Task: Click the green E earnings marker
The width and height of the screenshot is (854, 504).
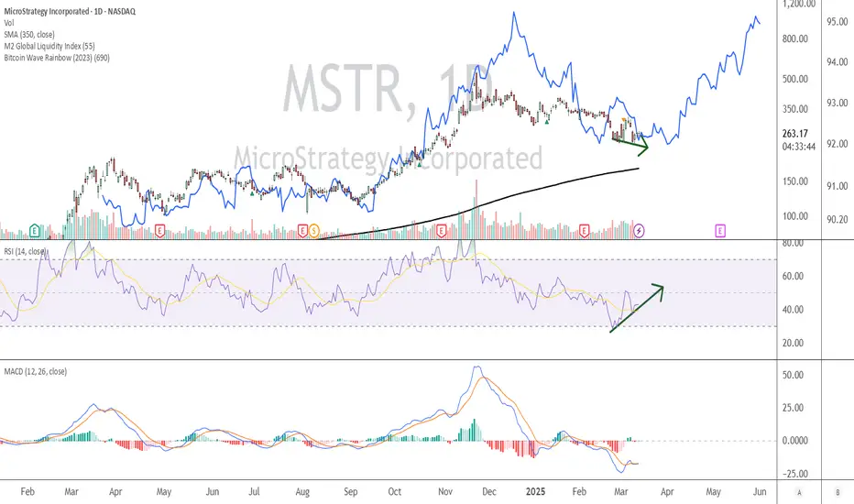Action: (x=34, y=231)
